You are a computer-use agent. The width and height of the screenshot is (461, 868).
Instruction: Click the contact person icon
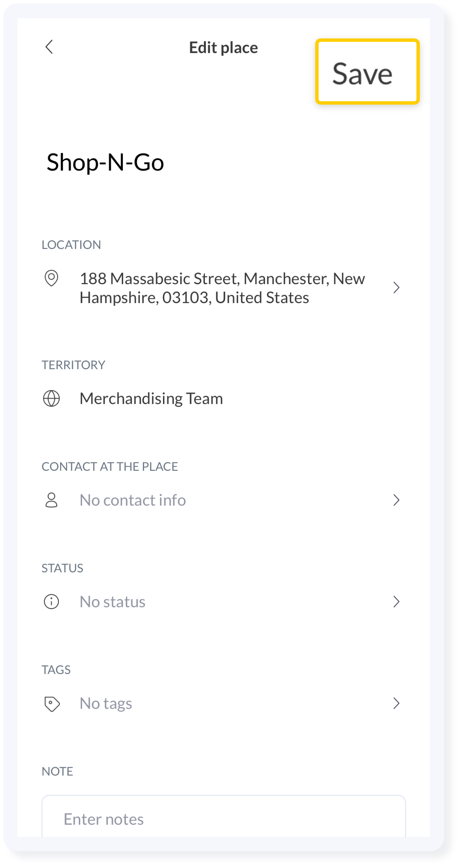[x=51, y=500]
